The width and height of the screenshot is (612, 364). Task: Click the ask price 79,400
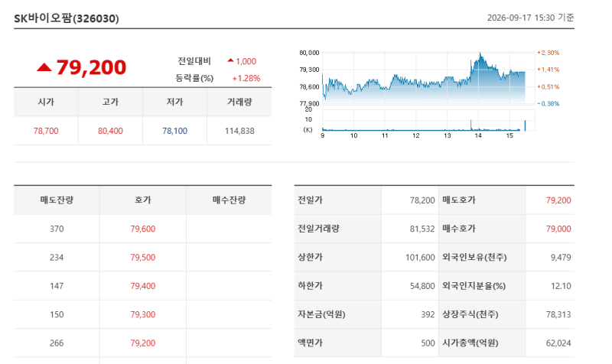point(143,286)
